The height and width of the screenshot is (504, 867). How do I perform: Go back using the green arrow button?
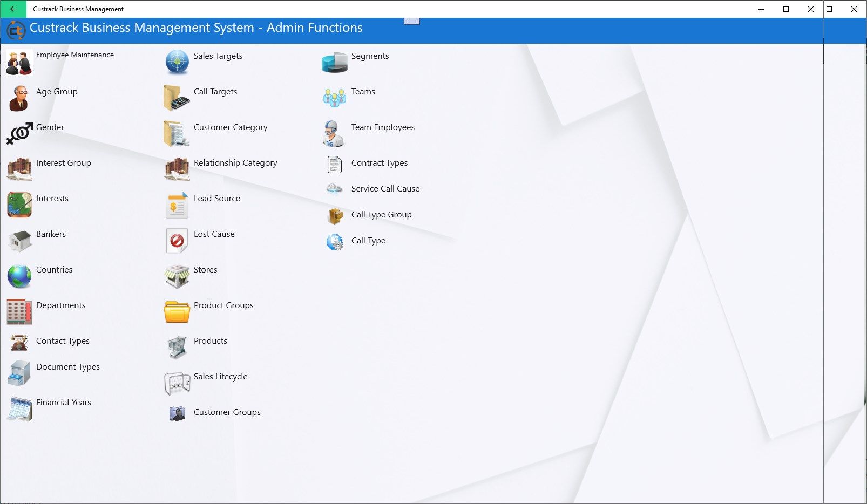pyautogui.click(x=13, y=9)
